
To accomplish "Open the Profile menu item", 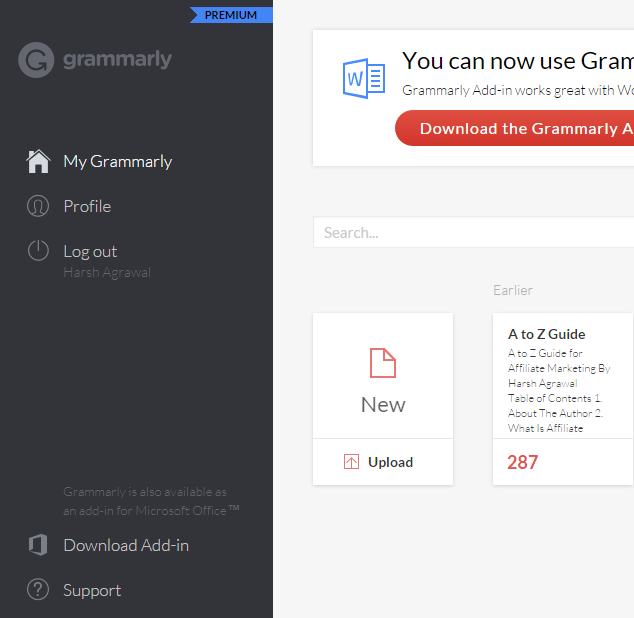I will pos(87,206).
